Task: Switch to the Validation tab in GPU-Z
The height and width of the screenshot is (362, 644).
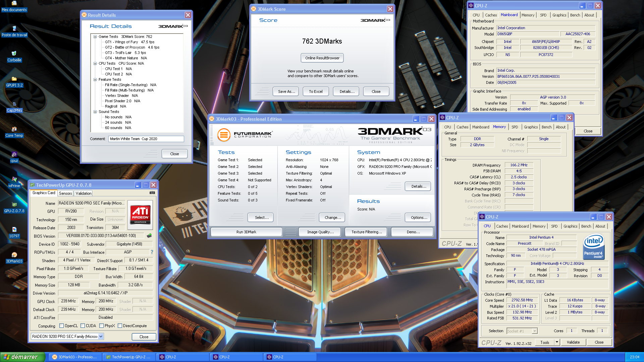Action: [84, 193]
